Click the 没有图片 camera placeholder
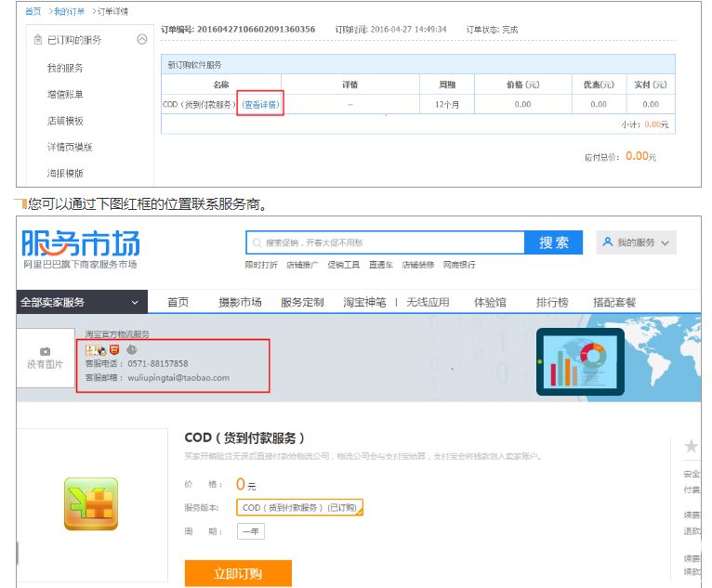 [x=46, y=358]
